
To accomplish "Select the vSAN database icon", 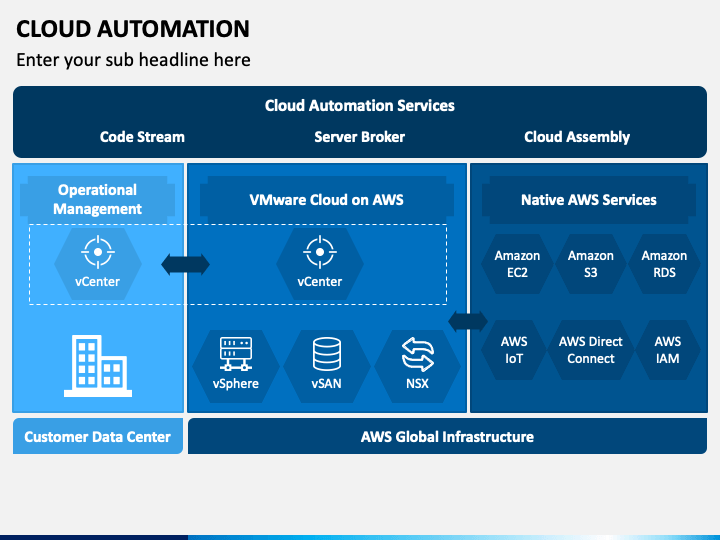I will coord(326,354).
